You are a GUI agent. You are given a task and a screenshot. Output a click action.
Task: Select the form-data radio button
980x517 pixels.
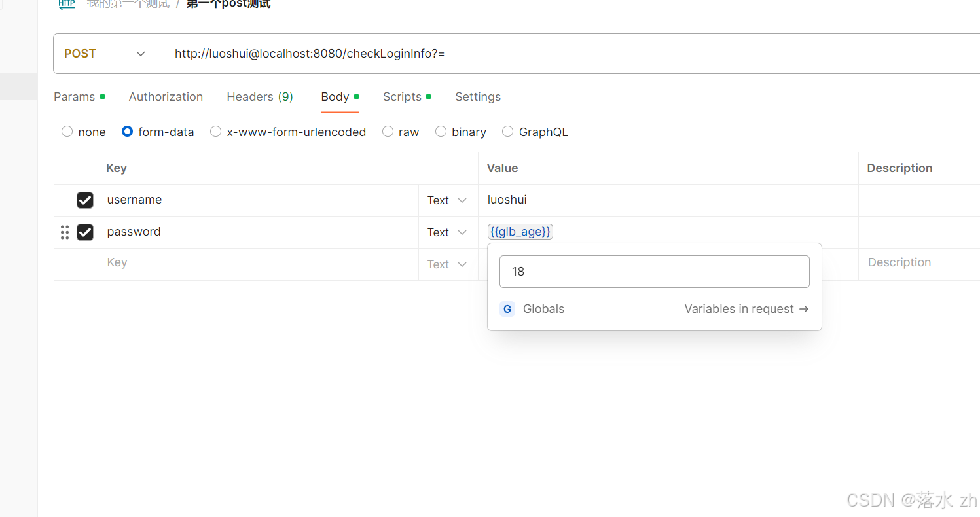click(127, 132)
